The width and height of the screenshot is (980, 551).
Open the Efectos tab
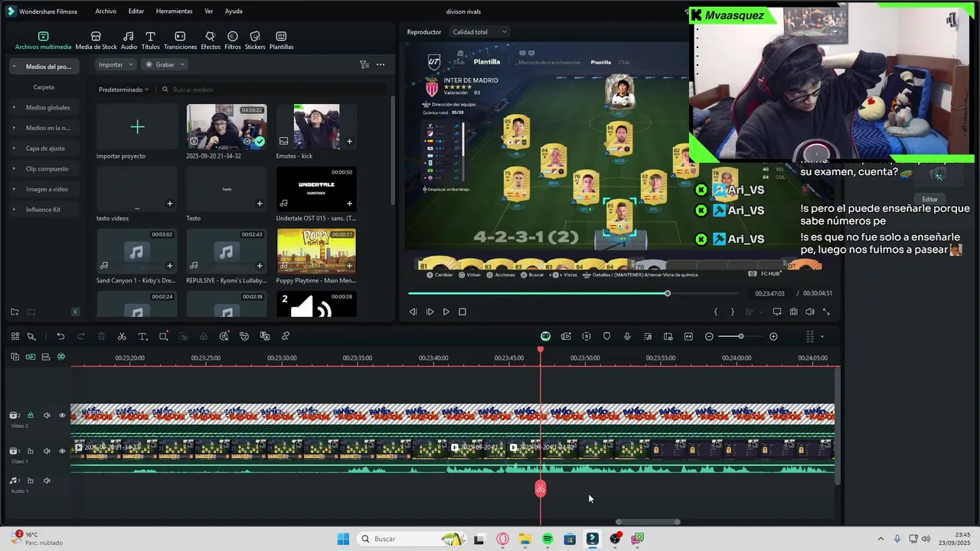[211, 41]
